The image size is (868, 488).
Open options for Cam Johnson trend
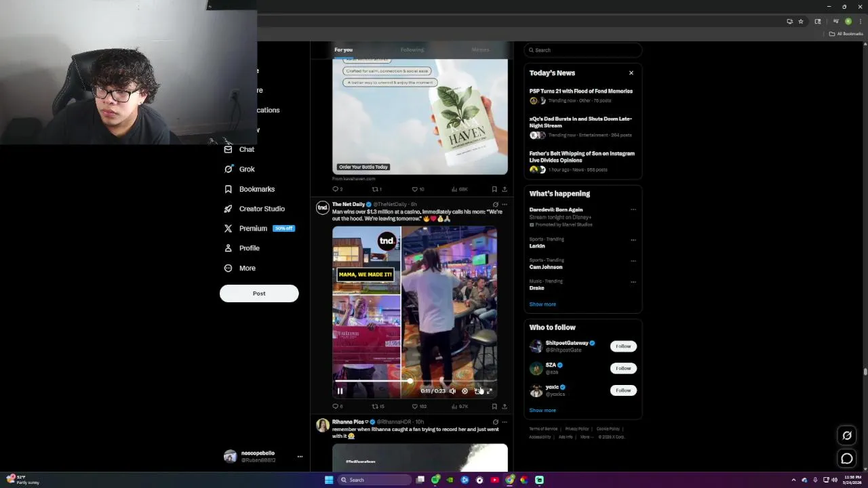click(x=633, y=260)
